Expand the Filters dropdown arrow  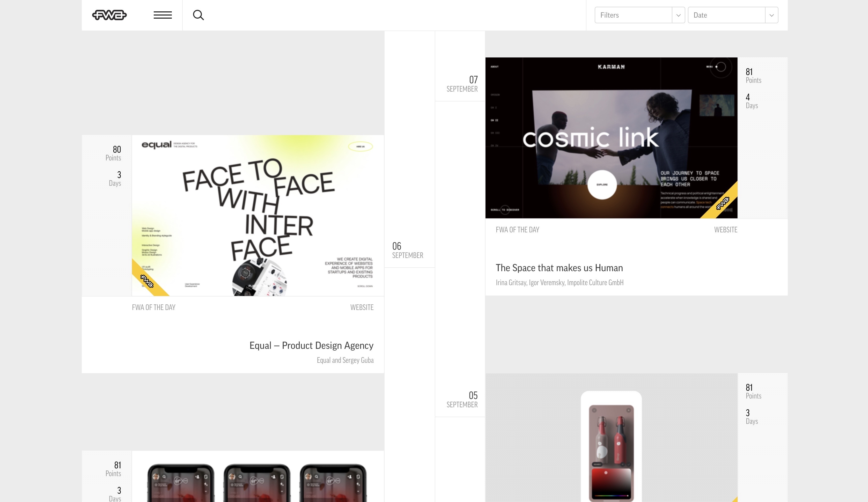point(678,15)
